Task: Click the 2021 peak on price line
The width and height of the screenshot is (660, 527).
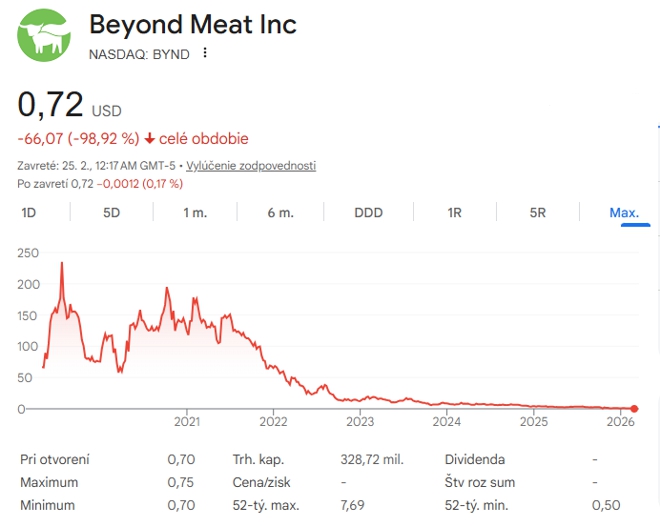Action: pyautogui.click(x=168, y=288)
